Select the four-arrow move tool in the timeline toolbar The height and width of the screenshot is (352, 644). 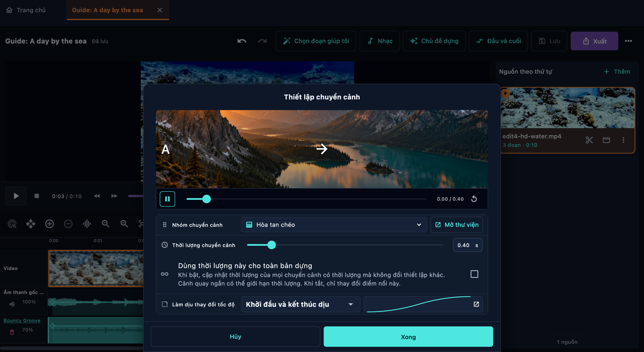[31, 224]
